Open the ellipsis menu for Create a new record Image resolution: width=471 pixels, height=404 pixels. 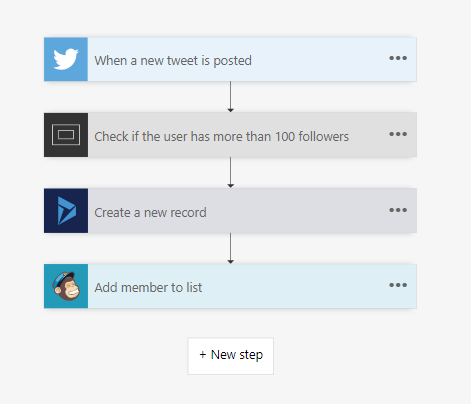pos(398,210)
